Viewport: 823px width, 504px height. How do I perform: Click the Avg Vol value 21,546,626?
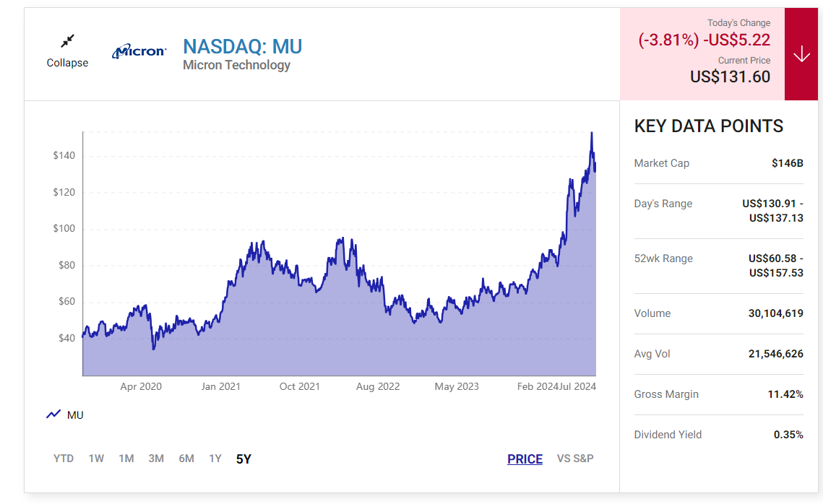tap(776, 354)
